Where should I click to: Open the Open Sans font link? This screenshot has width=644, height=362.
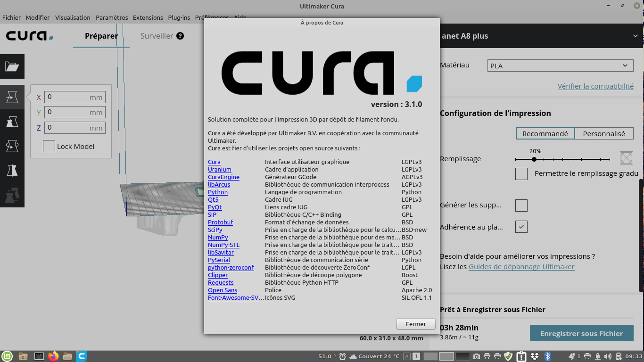click(x=223, y=290)
